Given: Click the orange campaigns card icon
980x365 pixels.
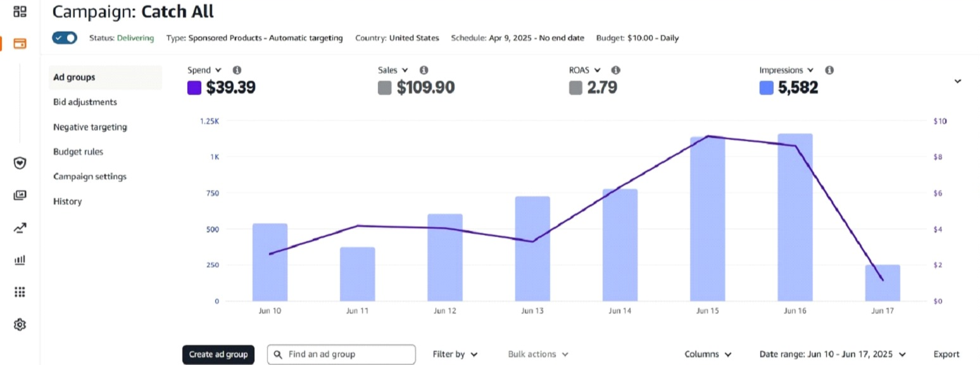Looking at the screenshot, I should coord(20,44).
